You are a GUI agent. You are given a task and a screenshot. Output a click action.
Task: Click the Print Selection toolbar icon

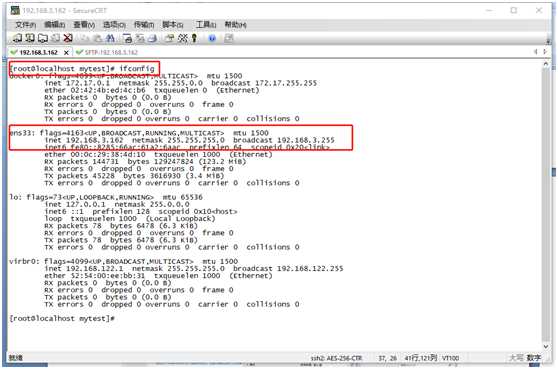140,38
